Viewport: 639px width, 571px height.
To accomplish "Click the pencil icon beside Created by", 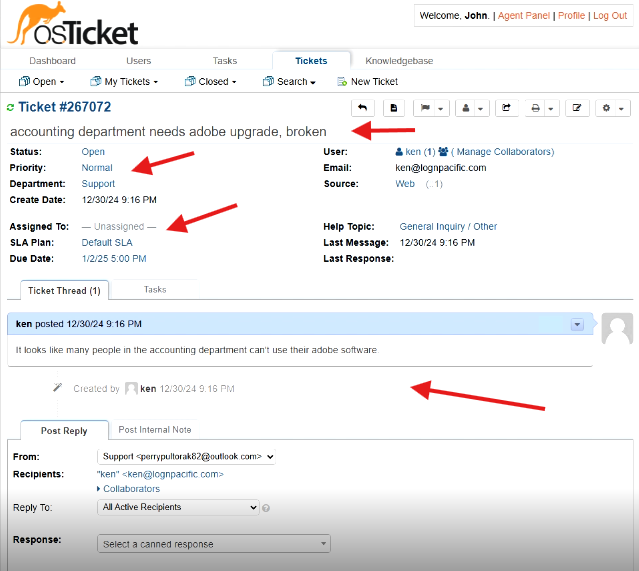I will click(57, 387).
